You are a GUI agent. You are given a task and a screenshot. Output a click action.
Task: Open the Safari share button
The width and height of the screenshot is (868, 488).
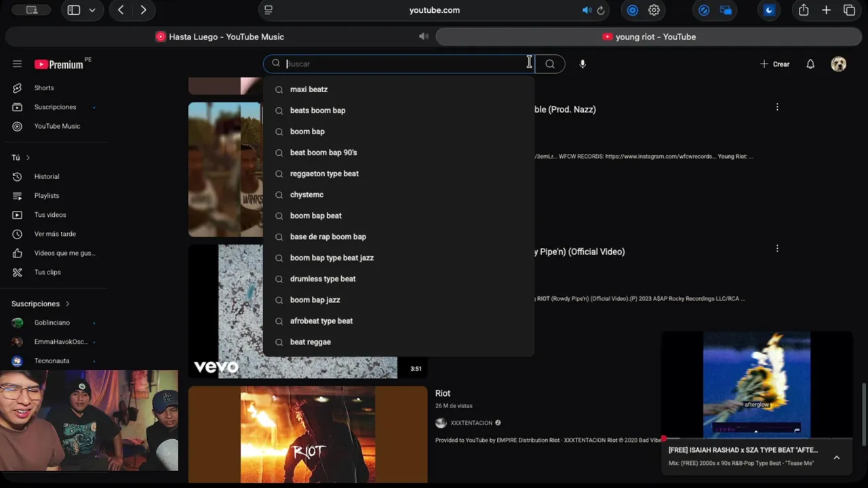[804, 10]
